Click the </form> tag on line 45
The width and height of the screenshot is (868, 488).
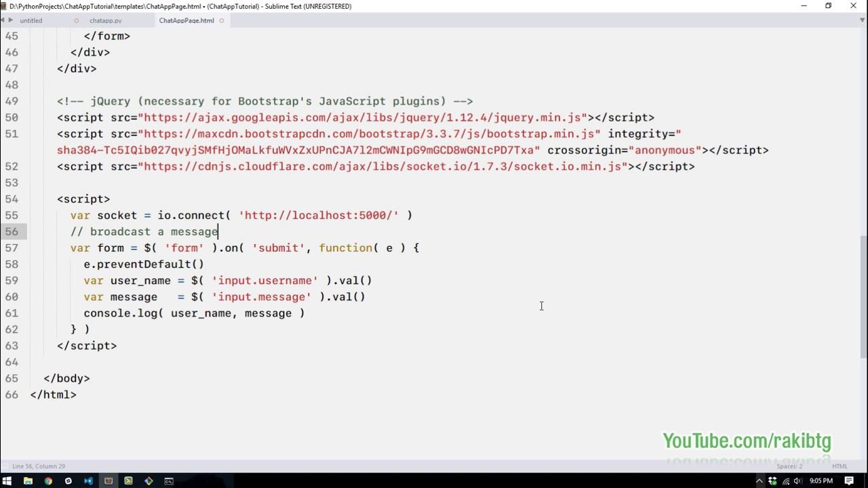coord(107,37)
